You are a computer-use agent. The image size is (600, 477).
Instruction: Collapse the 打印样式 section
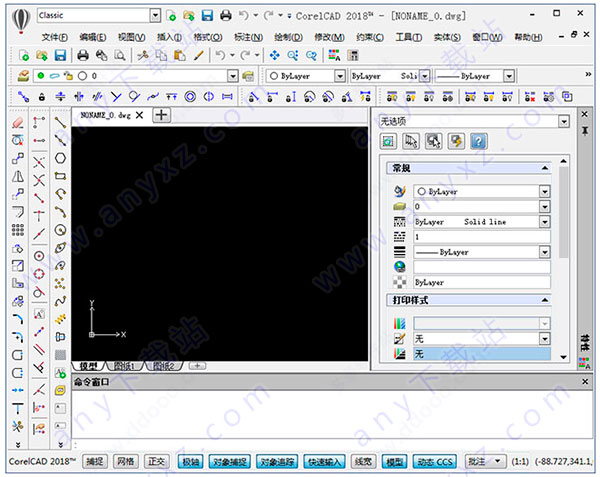coord(545,300)
